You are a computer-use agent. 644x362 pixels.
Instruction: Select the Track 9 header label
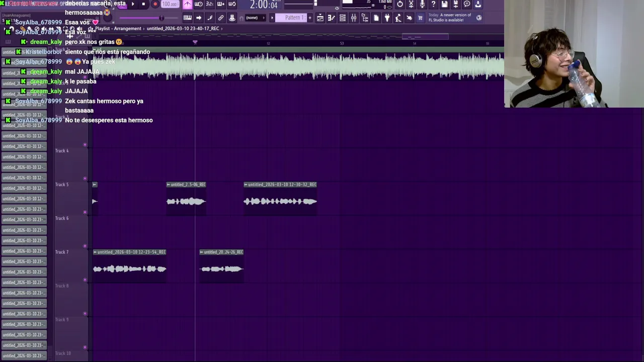click(x=62, y=319)
